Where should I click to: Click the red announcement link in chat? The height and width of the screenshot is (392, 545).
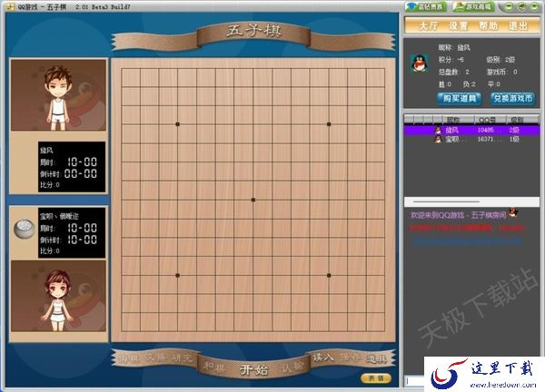(x=467, y=228)
